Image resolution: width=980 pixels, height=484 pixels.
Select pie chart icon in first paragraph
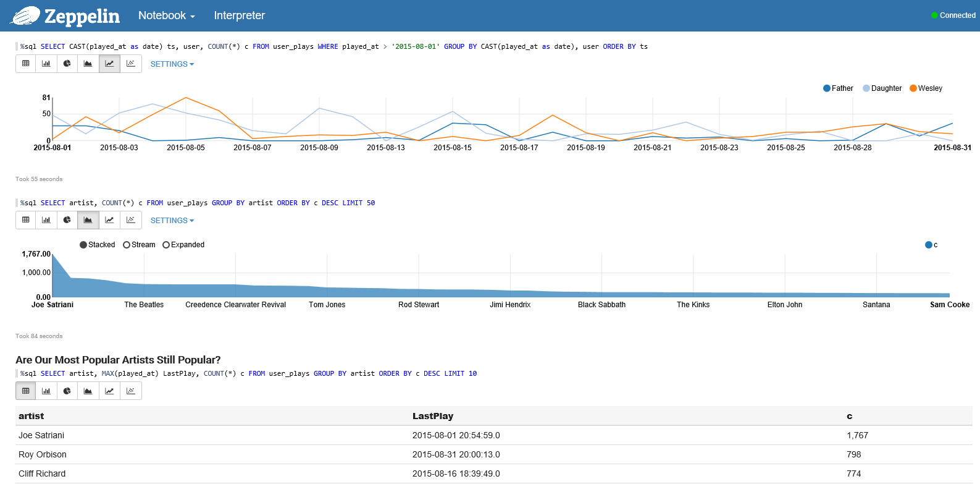[67, 64]
